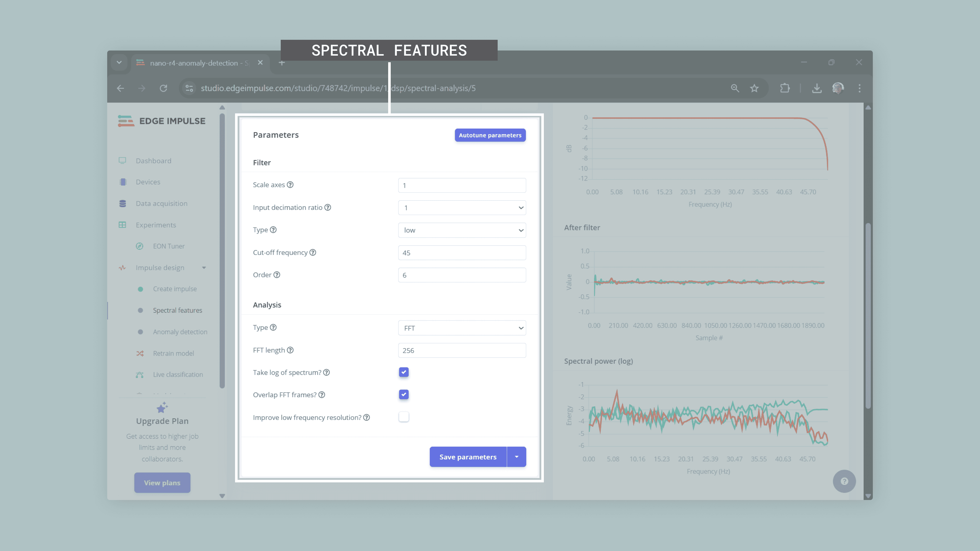Bookmark this page with the star icon
Viewport: 980px width, 551px height.
(x=754, y=88)
